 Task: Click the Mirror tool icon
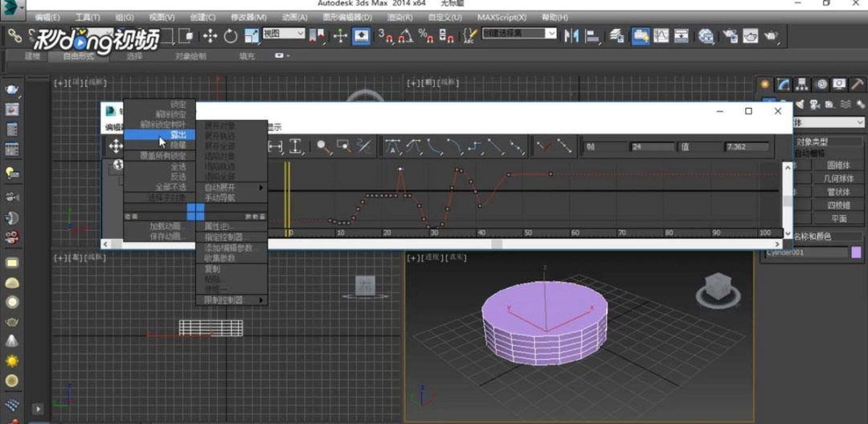(x=571, y=36)
